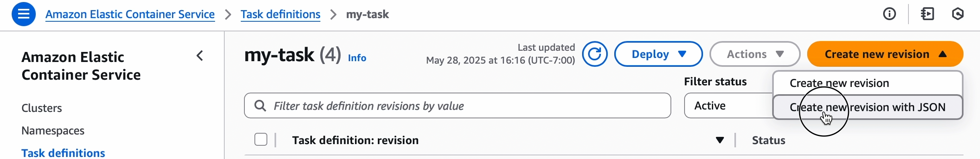Sort by Task definition revision arrow
This screenshot has width=980, height=159.
720,140
